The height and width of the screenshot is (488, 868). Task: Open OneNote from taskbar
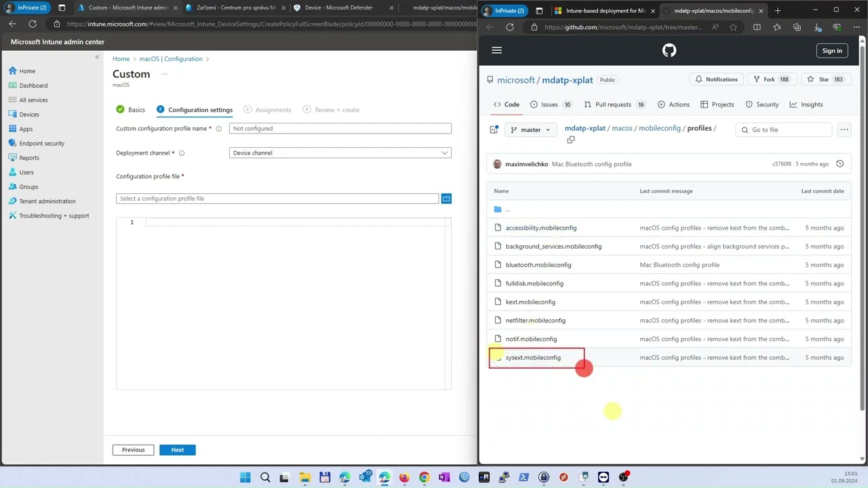pyautogui.click(x=444, y=477)
